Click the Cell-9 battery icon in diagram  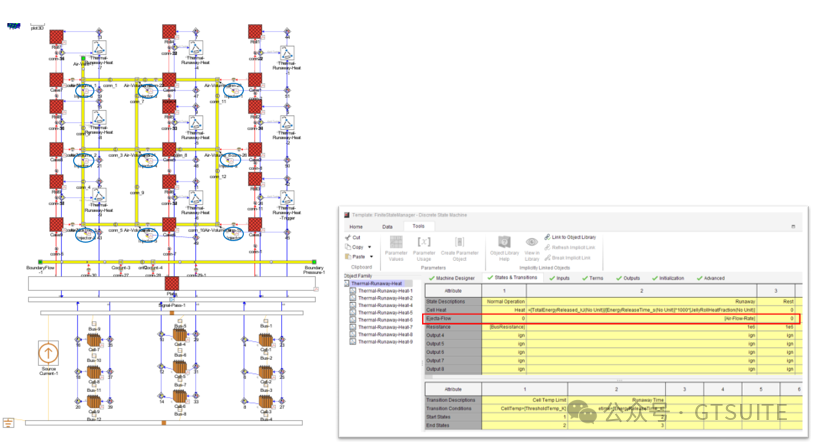pos(94,402)
